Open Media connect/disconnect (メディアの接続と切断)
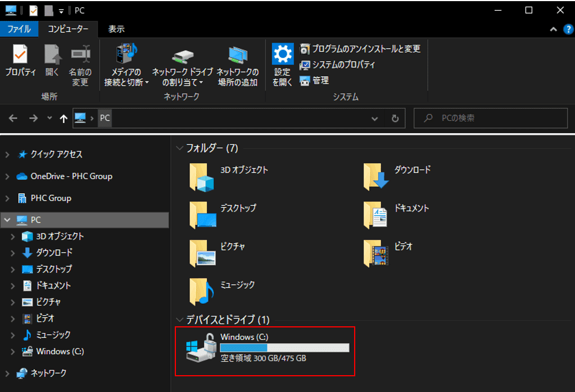Viewport: 575px width, 392px height. pyautogui.click(x=126, y=65)
